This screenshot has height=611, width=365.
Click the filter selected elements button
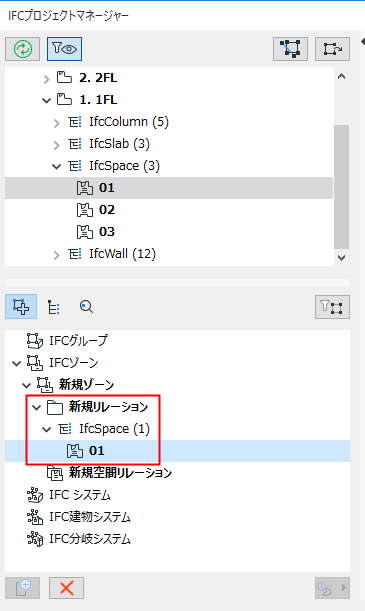[332, 307]
